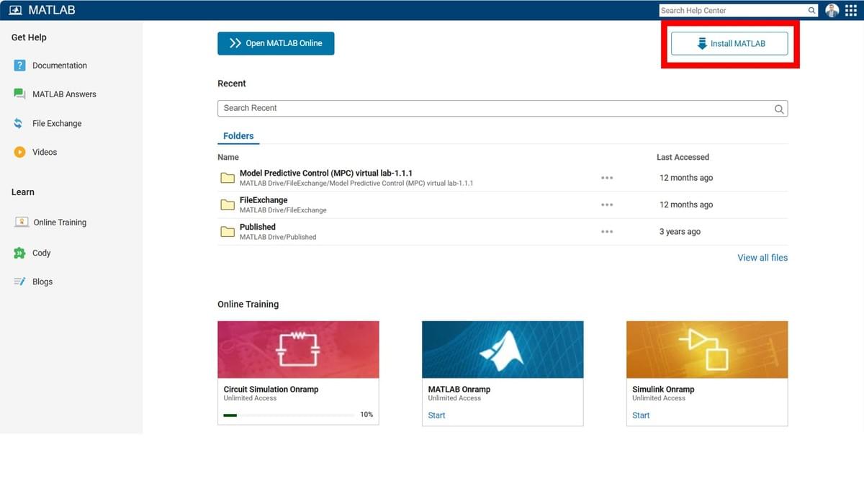Image resolution: width=864 pixels, height=504 pixels.
Task: Click the Online Training icon
Action: [22, 222]
